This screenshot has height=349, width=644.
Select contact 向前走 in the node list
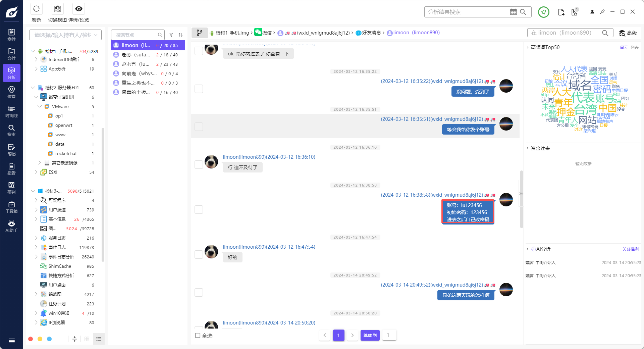tap(148, 73)
